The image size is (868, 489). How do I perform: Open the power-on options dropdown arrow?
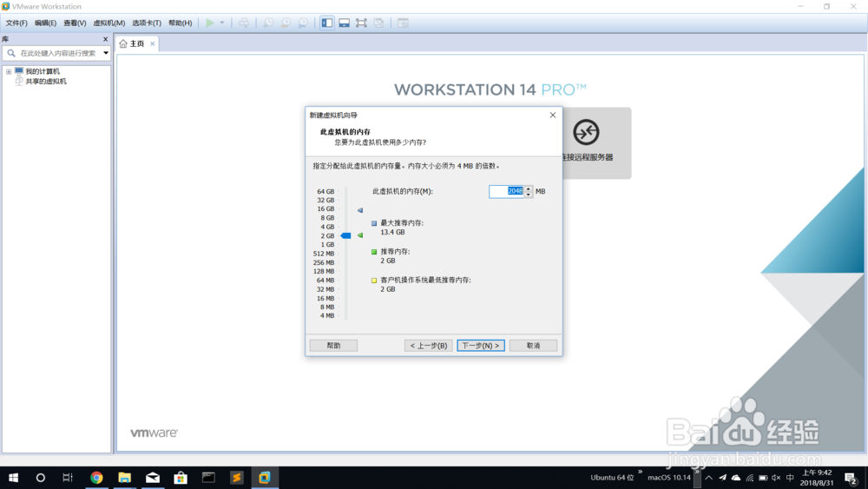click(222, 23)
